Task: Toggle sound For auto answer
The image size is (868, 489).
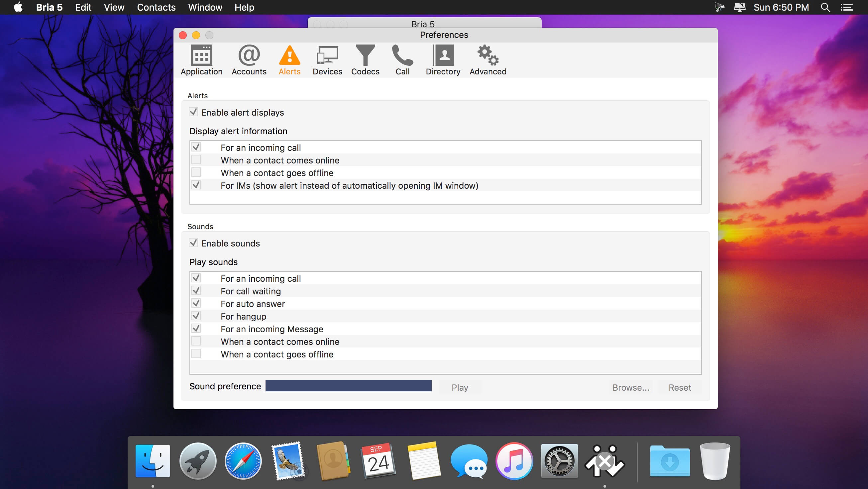Action: [x=196, y=303]
